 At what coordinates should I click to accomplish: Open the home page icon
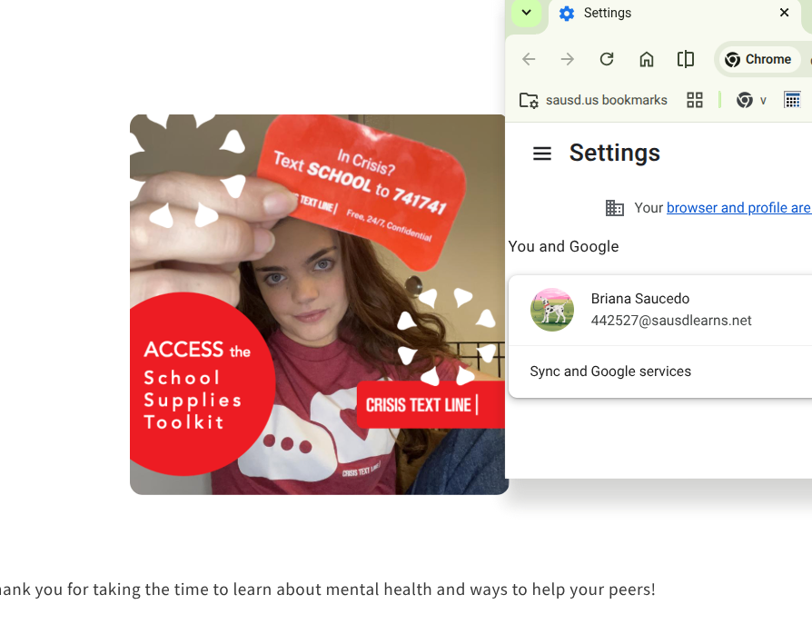tap(647, 59)
